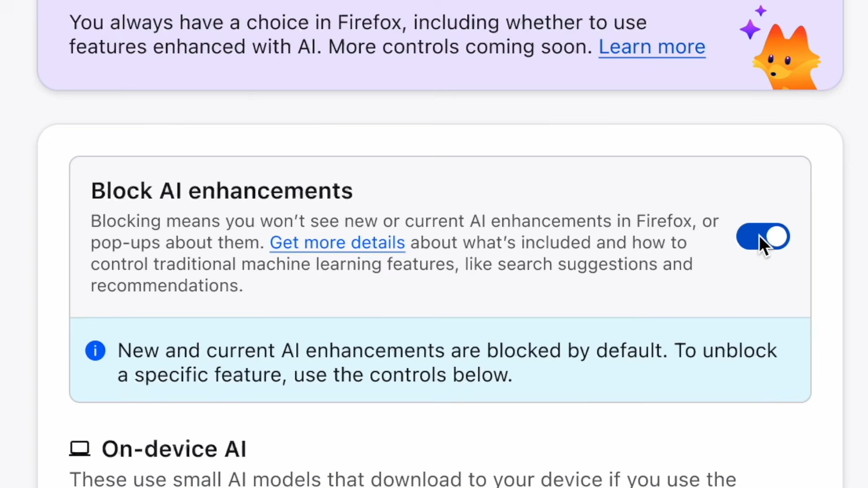
Task: Click the blue unblock information notice
Action: pos(440,361)
